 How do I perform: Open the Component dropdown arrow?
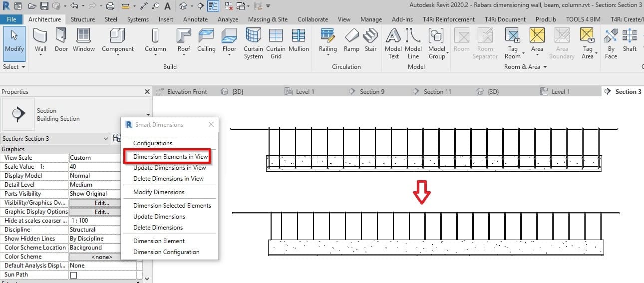[x=118, y=55]
